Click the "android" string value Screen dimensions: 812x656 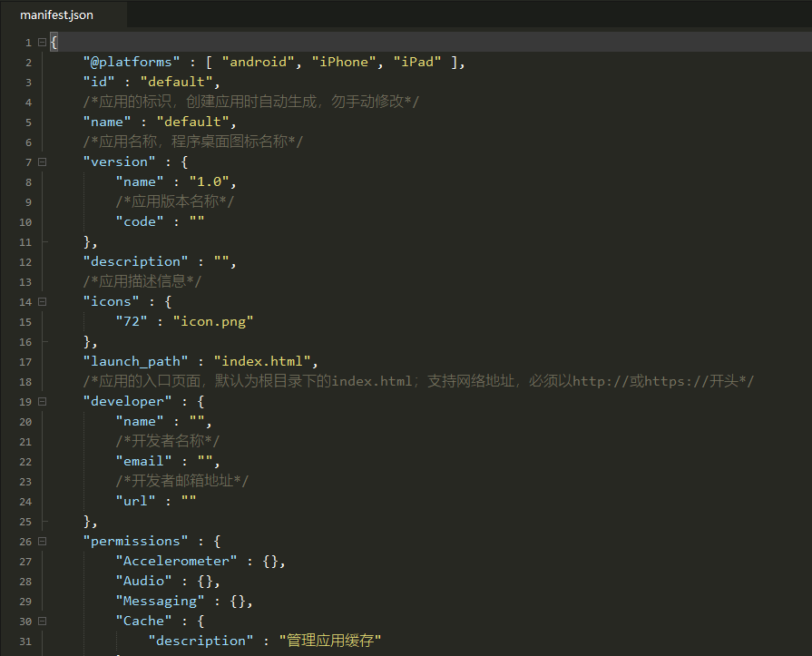tap(258, 62)
